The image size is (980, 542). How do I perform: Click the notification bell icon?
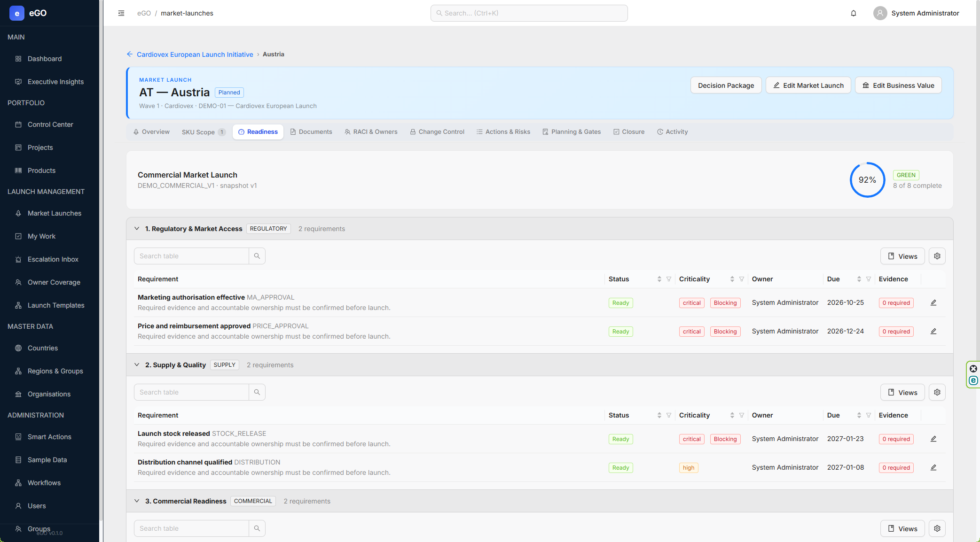(854, 13)
